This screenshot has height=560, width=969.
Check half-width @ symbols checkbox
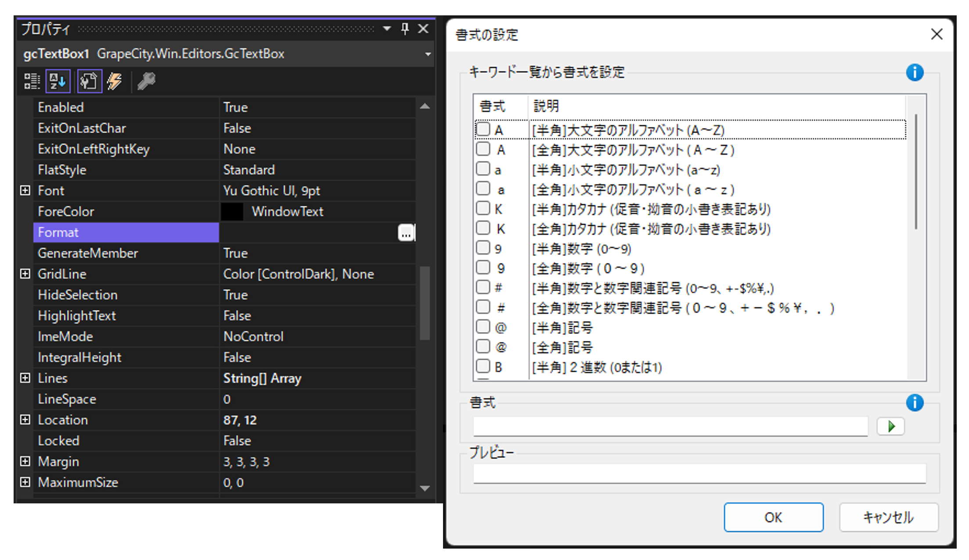tap(483, 327)
